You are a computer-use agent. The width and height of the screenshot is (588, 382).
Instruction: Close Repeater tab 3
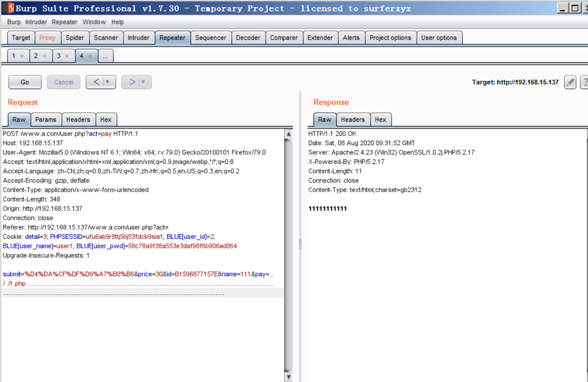point(67,56)
